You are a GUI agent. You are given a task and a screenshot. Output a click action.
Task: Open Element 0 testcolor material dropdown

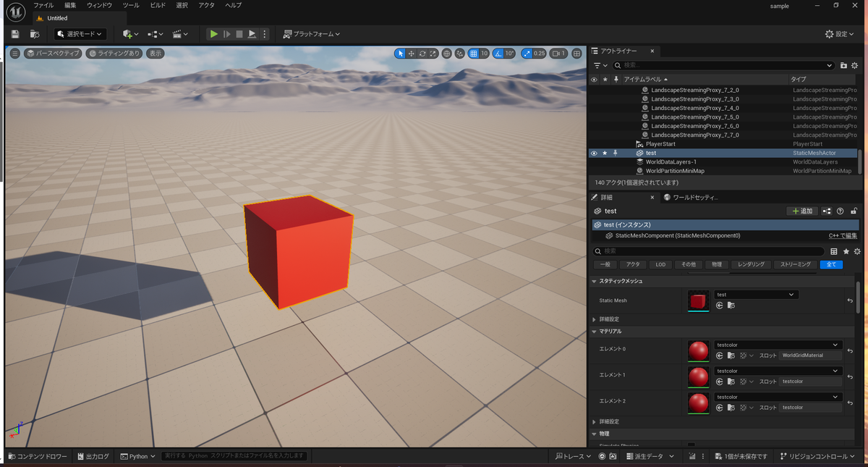point(778,345)
